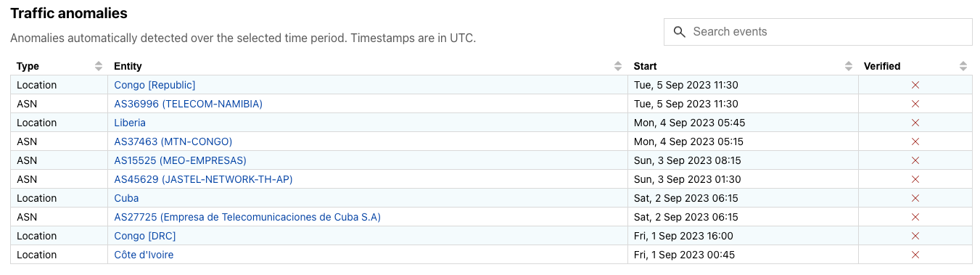
Task: Open AS37463 (MTN-CONGO) link
Action: pos(173,141)
